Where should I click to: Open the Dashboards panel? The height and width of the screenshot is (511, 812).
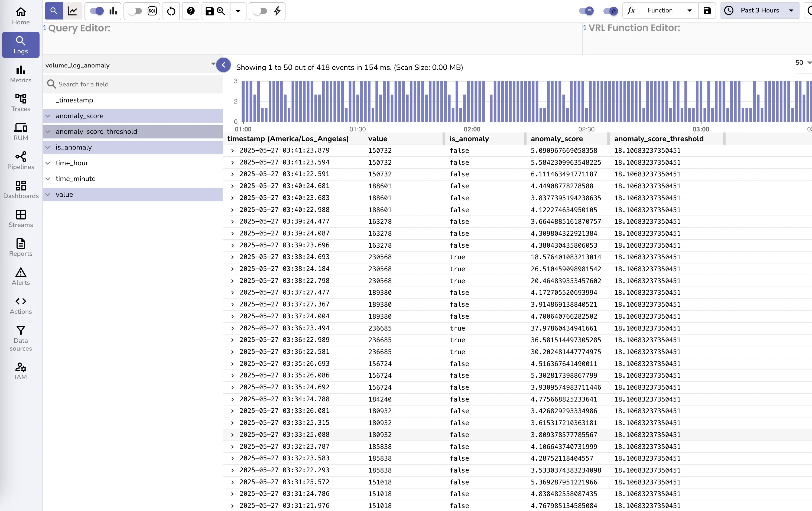(21, 190)
